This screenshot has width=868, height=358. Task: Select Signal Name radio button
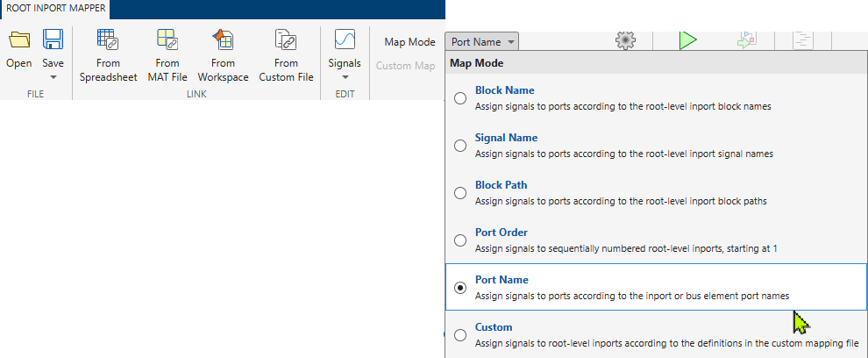(x=460, y=146)
